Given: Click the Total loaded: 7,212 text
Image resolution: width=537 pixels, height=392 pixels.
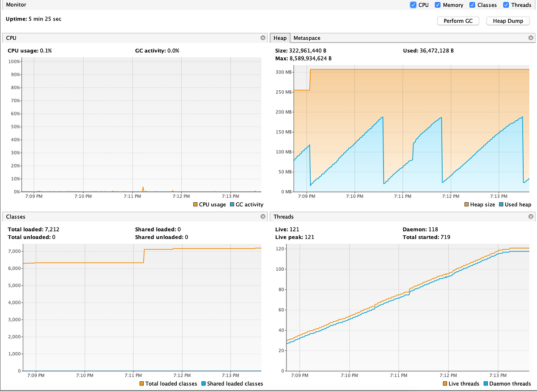Looking at the screenshot, I should [x=34, y=229].
